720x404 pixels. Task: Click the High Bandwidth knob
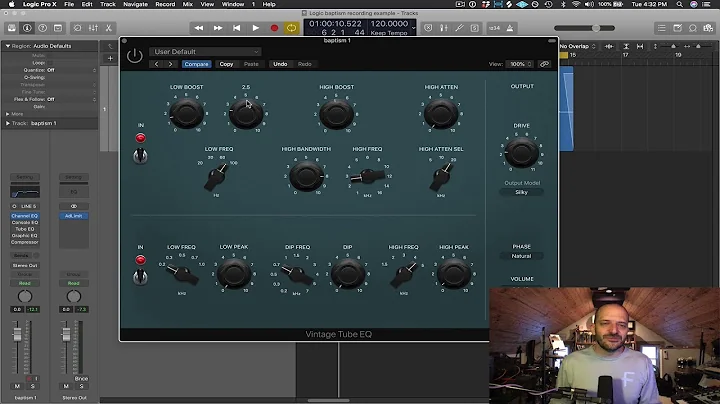click(x=306, y=176)
